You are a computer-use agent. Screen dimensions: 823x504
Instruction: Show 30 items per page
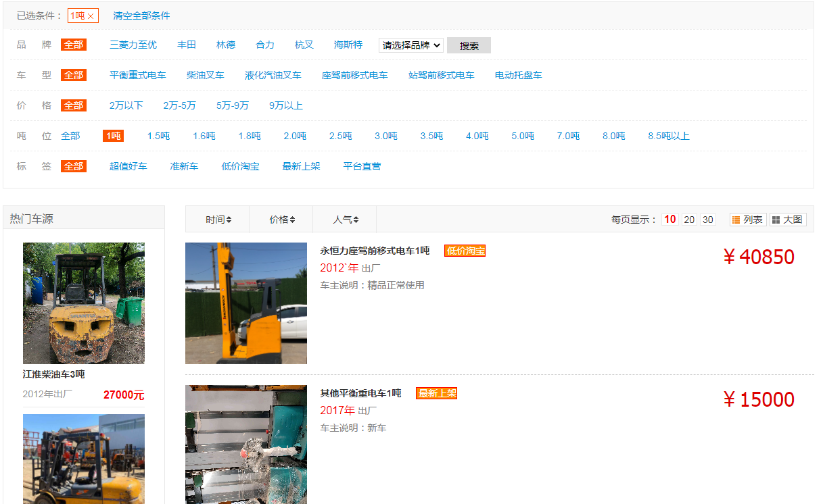click(708, 220)
